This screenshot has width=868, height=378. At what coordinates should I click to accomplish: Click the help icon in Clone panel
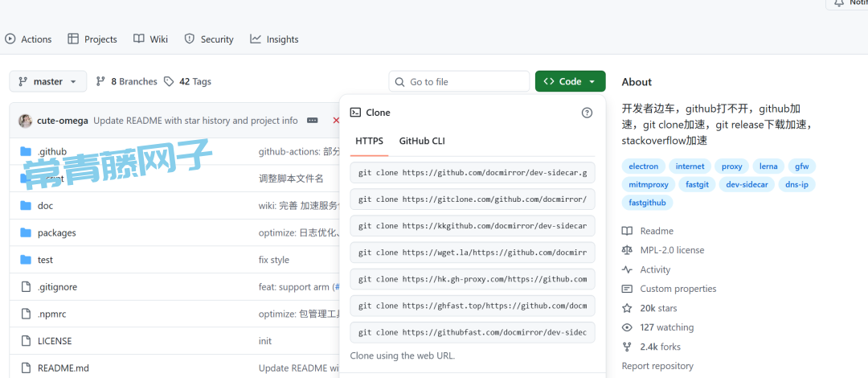click(587, 113)
